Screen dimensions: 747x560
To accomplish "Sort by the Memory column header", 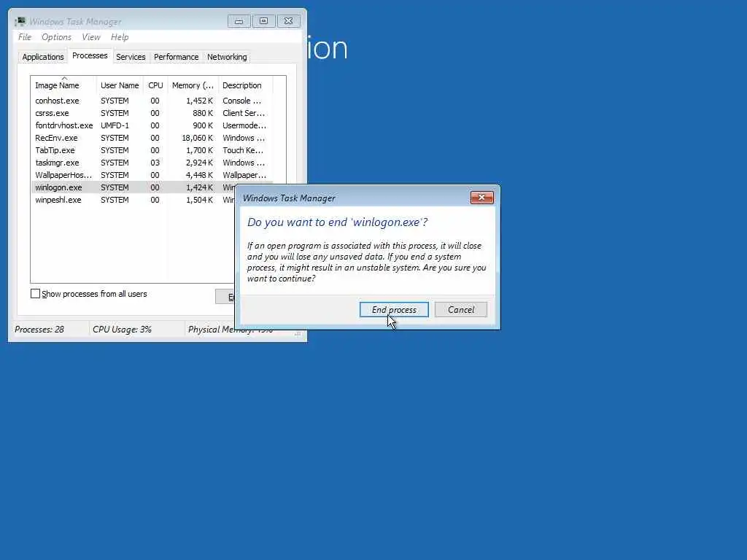I will click(193, 85).
